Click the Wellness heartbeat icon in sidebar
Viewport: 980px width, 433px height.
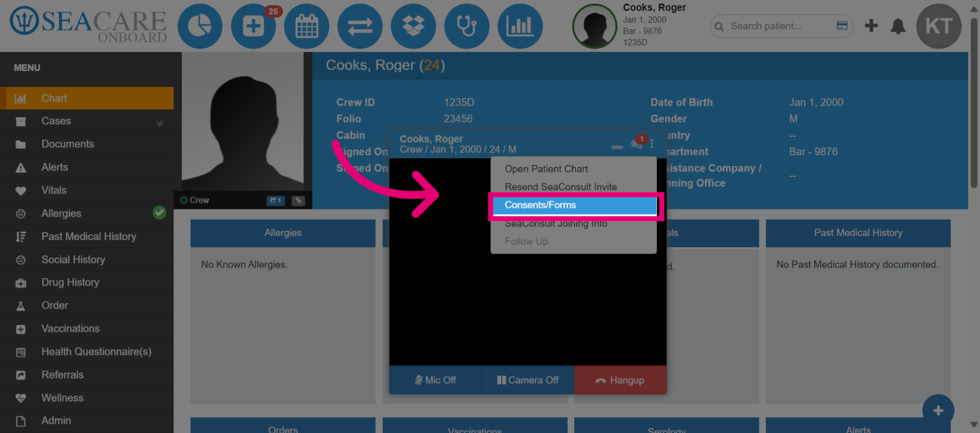(20, 398)
